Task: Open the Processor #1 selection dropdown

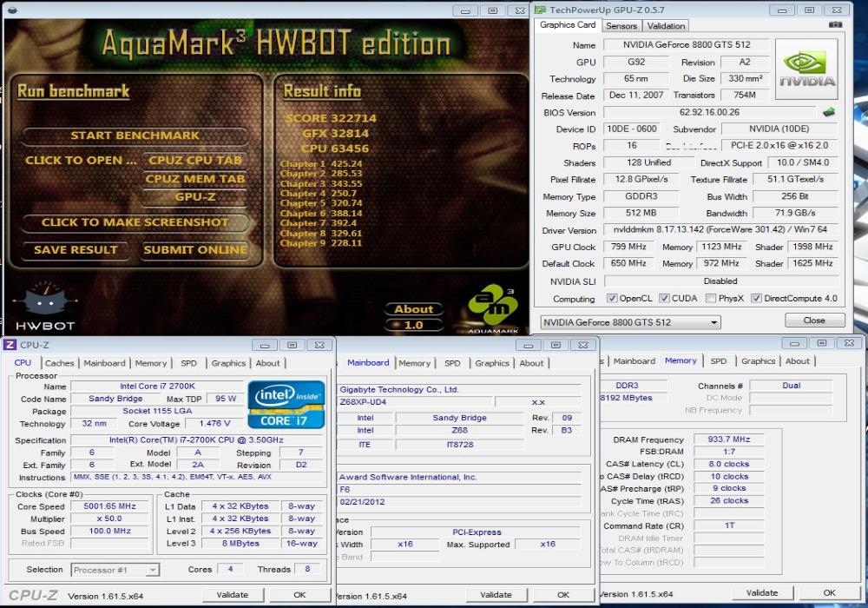Action: pos(115,570)
